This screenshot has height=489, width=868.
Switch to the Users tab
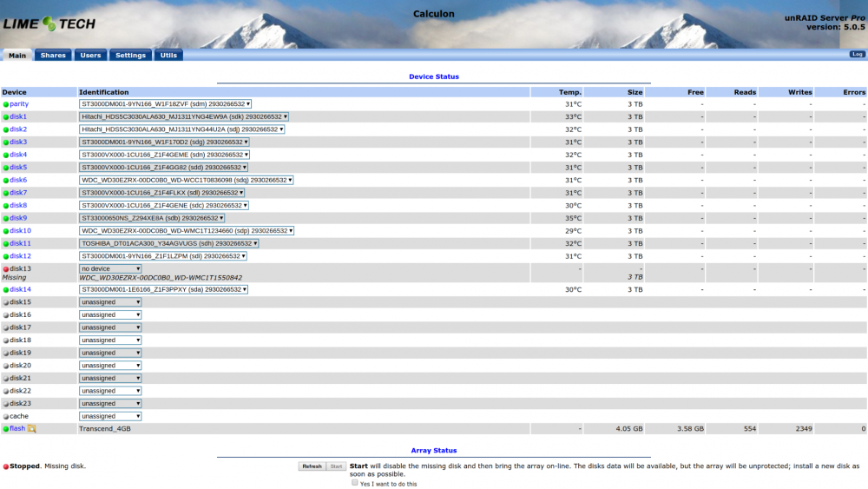[90, 56]
